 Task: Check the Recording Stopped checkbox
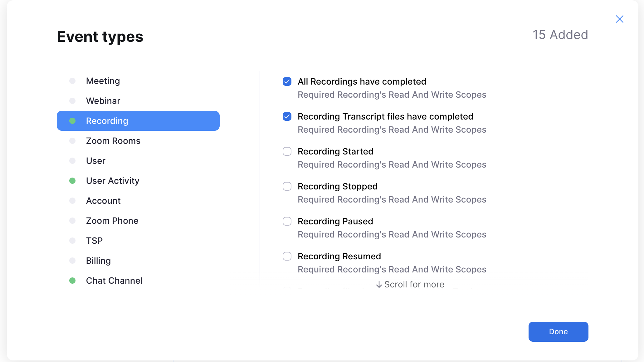pyautogui.click(x=287, y=186)
